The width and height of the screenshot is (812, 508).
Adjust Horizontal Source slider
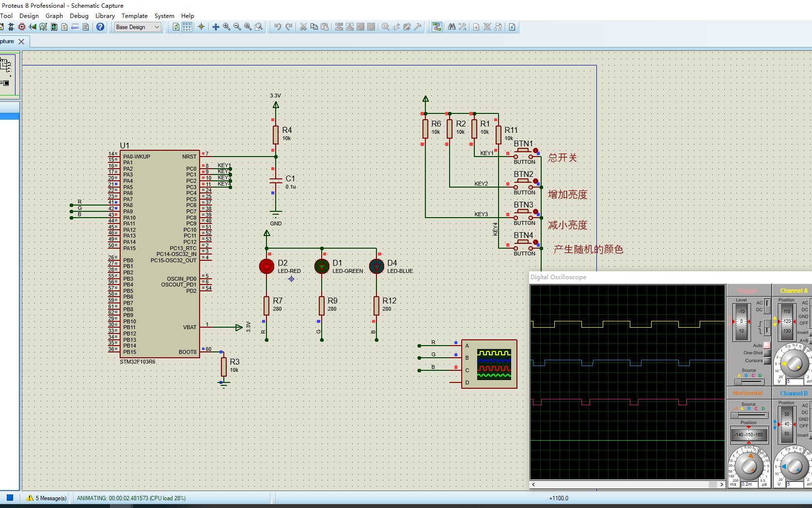click(749, 415)
